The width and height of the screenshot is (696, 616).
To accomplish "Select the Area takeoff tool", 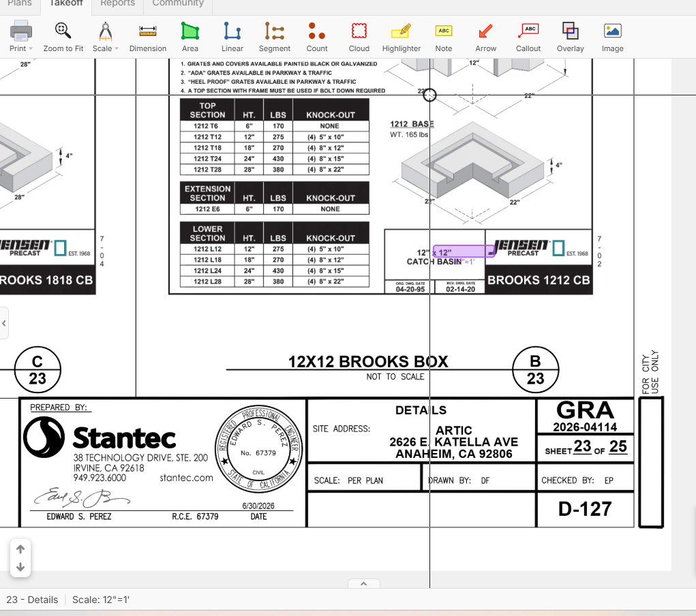I will click(190, 31).
